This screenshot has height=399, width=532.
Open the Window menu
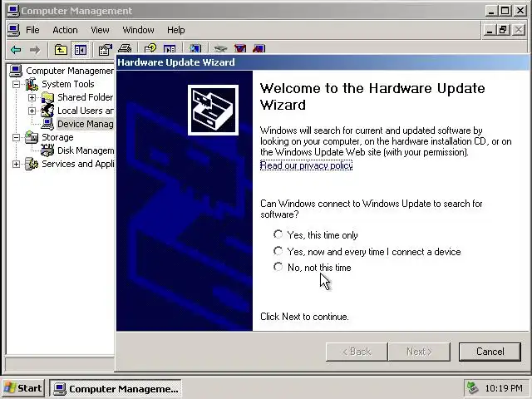[x=139, y=30]
